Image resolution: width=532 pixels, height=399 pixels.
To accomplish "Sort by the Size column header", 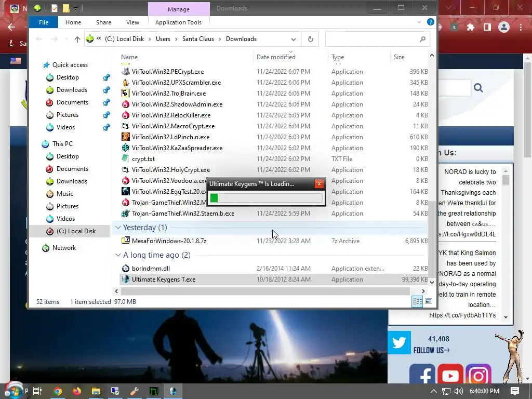I will point(399,57).
